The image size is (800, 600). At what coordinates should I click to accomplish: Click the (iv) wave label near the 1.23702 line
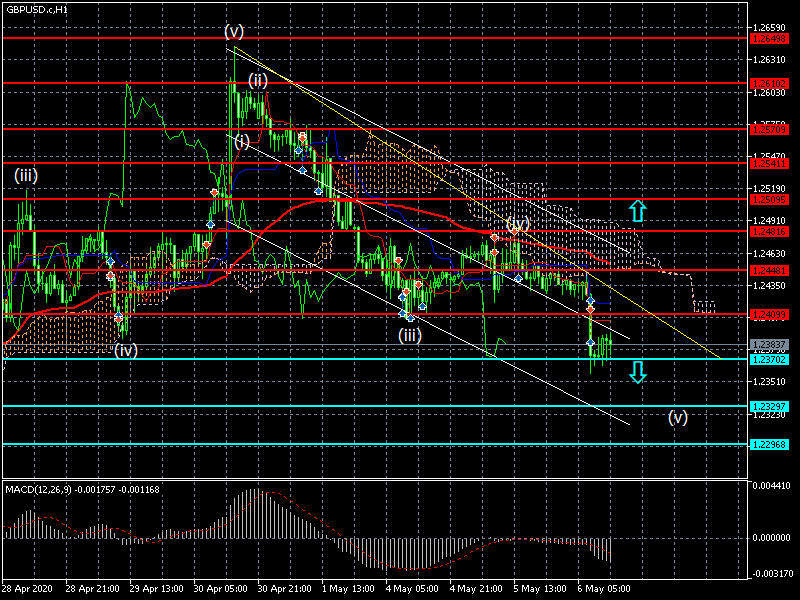(x=126, y=350)
